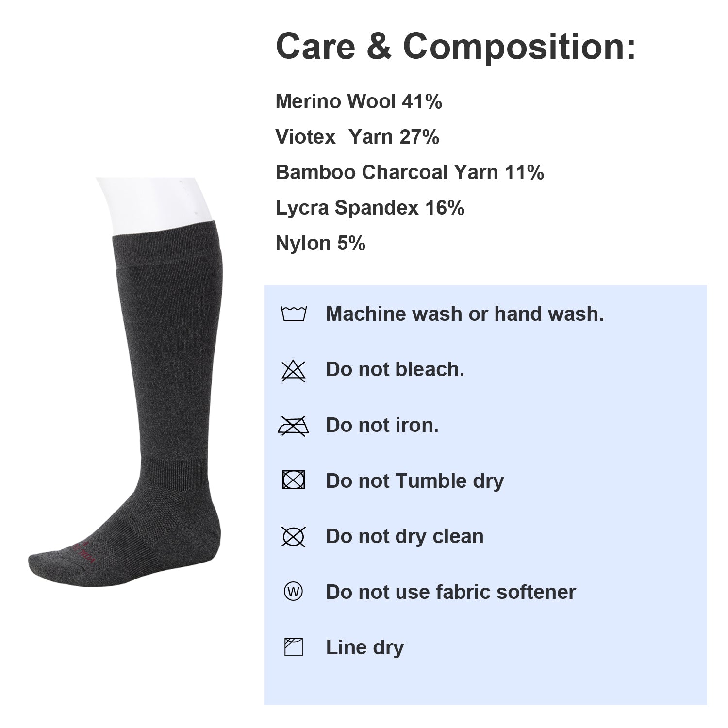Click the "Do not bleach." label
Screen dimensions: 728x728
pos(395,369)
